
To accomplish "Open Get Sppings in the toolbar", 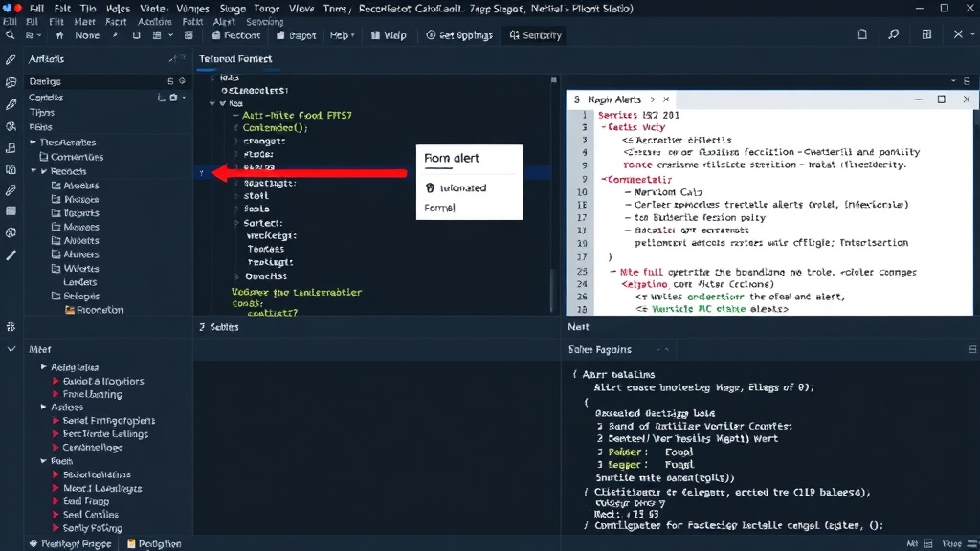I will 459,35.
